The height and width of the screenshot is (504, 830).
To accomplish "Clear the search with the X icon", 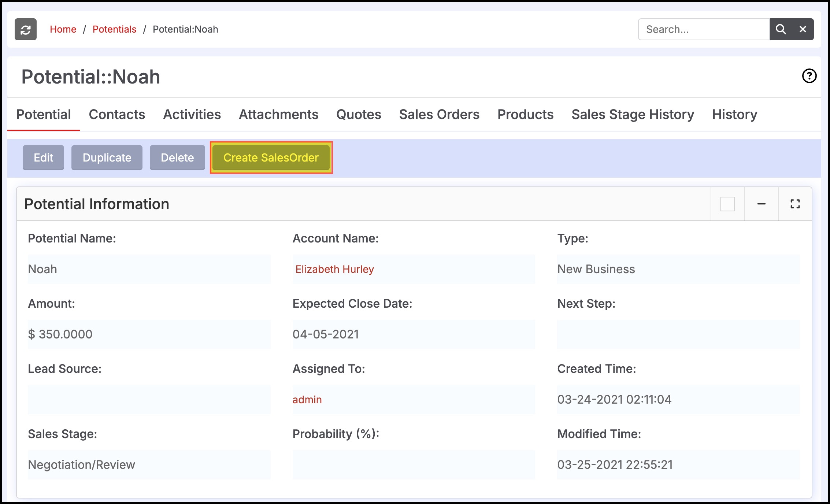I will [x=803, y=29].
